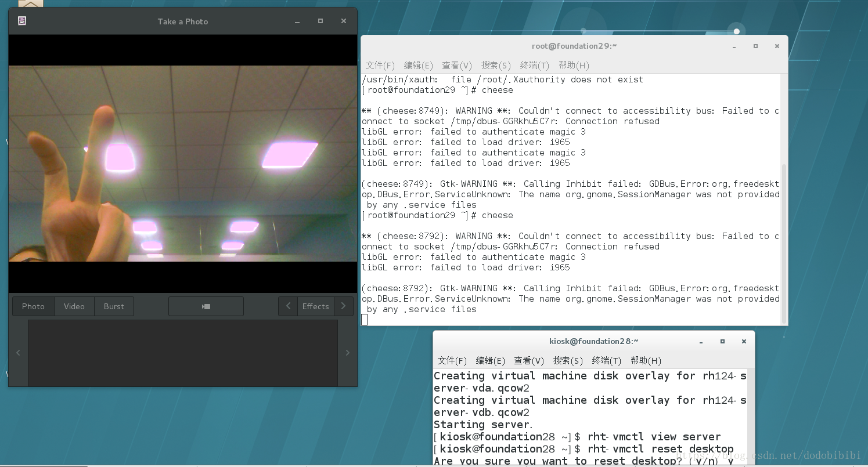Screen dimensions: 868x467
Task: Switch to Photo mode in Cheese
Action: point(33,306)
